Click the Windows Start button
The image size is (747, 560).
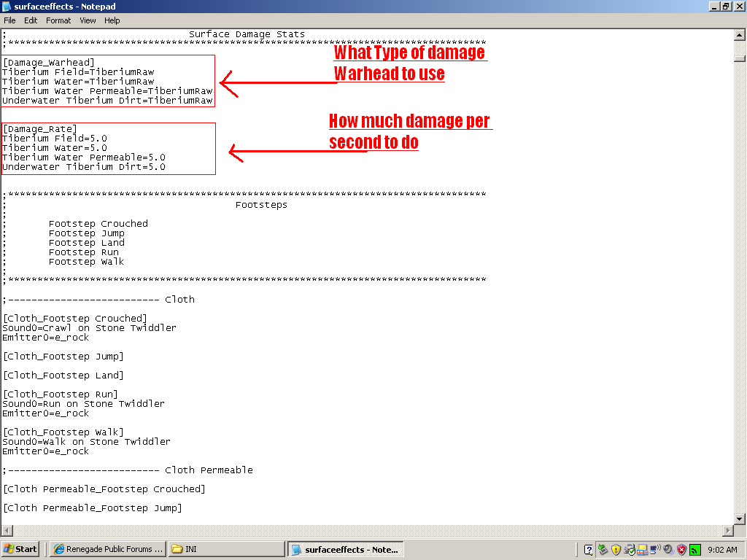tap(20, 549)
